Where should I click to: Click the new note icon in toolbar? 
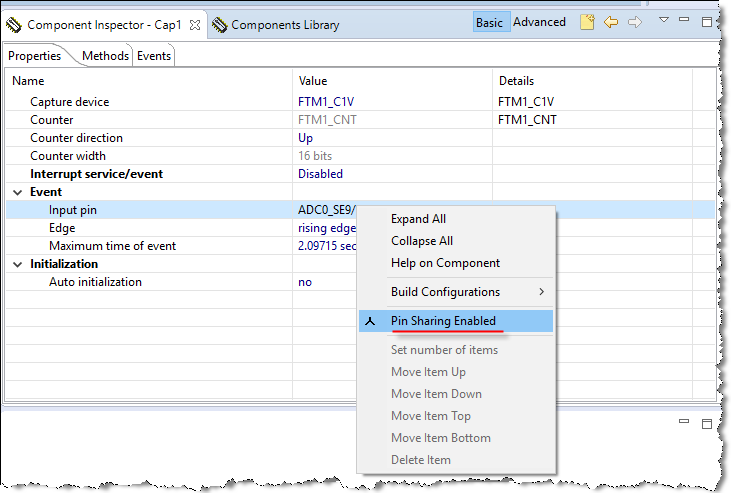coord(588,22)
